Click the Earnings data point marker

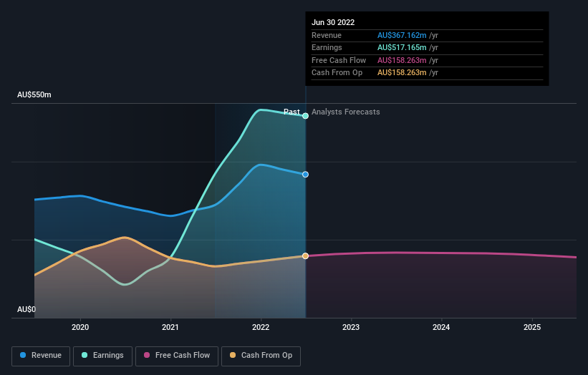point(306,116)
